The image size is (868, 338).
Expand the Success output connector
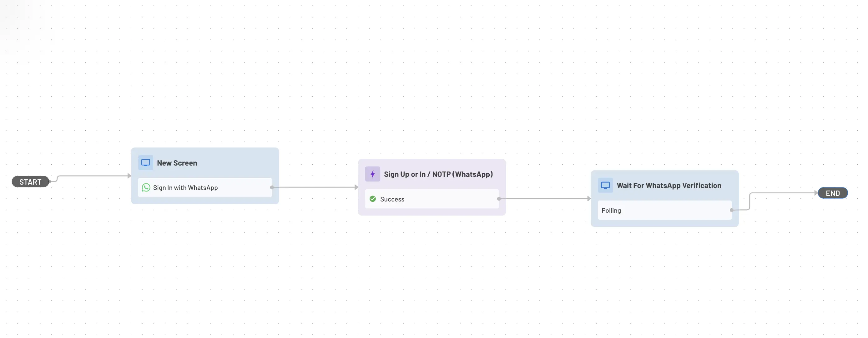pos(498,199)
